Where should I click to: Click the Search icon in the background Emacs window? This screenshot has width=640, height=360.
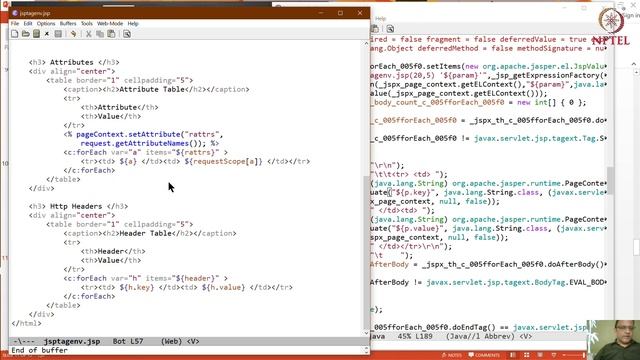coord(390,29)
